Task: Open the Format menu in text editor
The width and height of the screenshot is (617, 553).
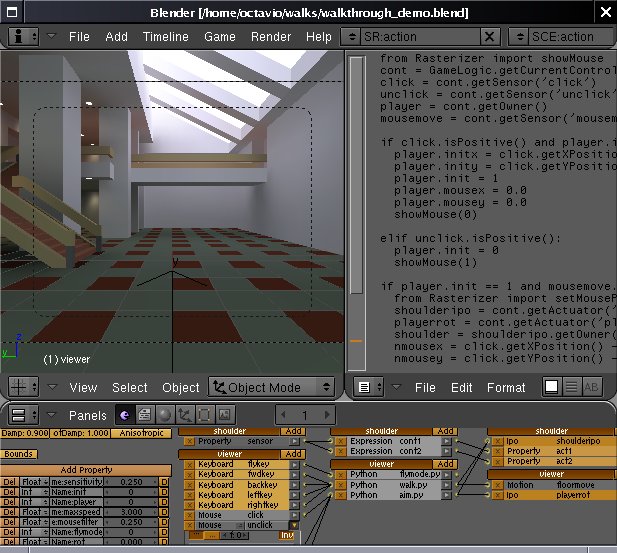Action: (506, 387)
